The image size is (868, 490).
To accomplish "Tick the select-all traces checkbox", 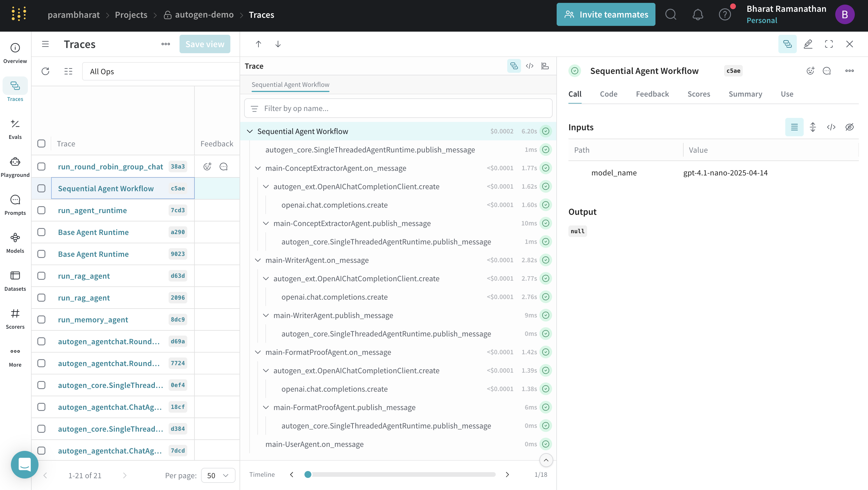I will pos(41,143).
